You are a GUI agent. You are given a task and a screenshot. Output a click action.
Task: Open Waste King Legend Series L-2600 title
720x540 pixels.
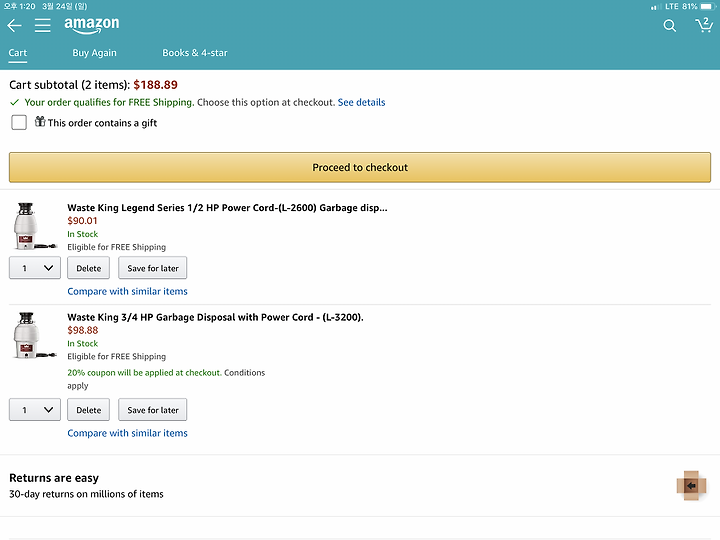coord(227,208)
